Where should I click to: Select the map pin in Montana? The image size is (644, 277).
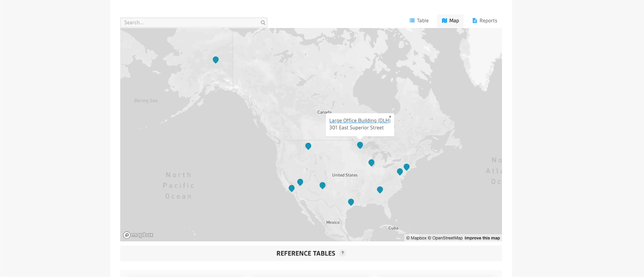[x=308, y=146]
